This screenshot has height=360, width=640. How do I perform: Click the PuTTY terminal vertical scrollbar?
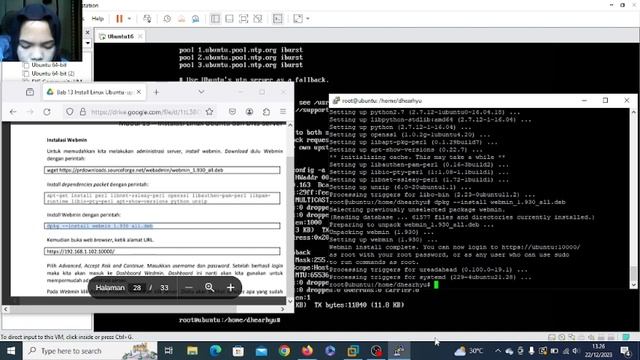(x=633, y=198)
